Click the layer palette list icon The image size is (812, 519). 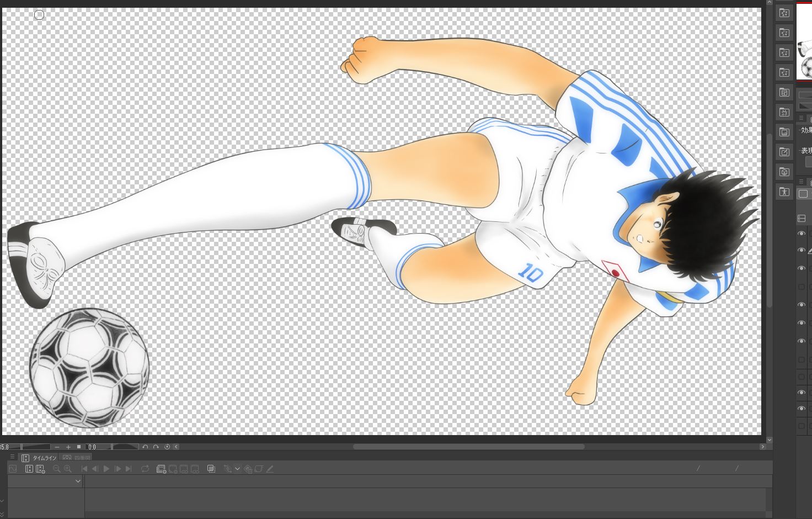pyautogui.click(x=802, y=219)
